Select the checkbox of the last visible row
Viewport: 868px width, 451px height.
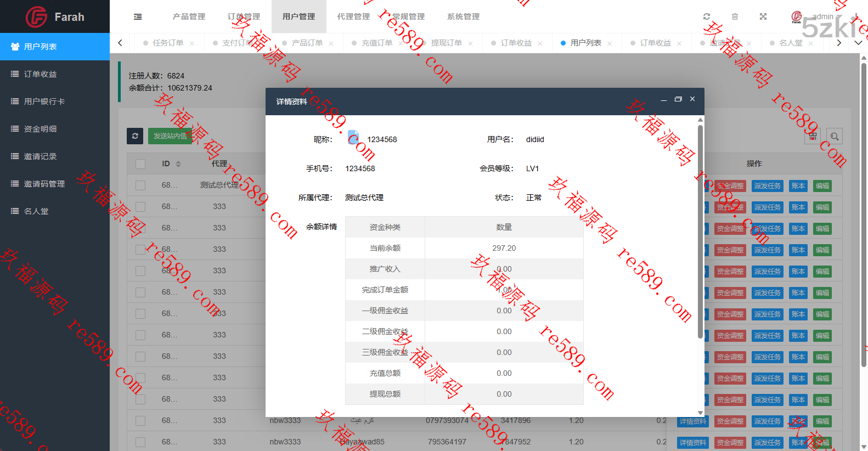(x=140, y=442)
